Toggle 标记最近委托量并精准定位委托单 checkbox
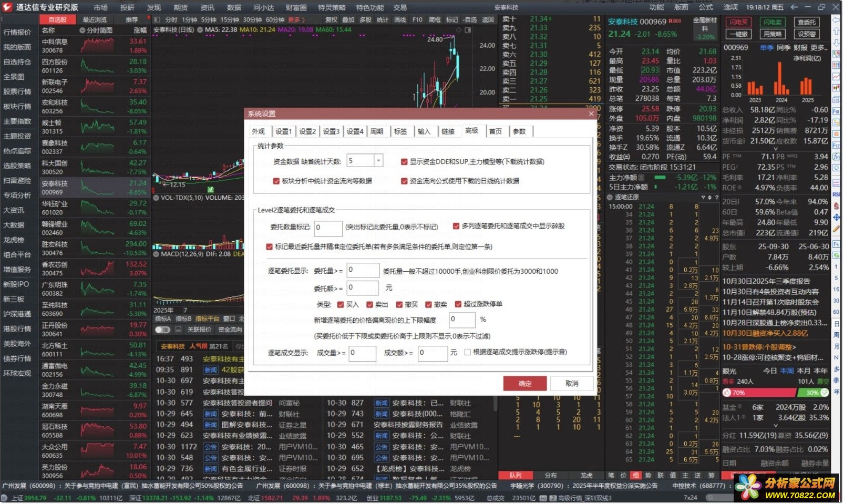This screenshot has height=504, width=844. point(270,247)
